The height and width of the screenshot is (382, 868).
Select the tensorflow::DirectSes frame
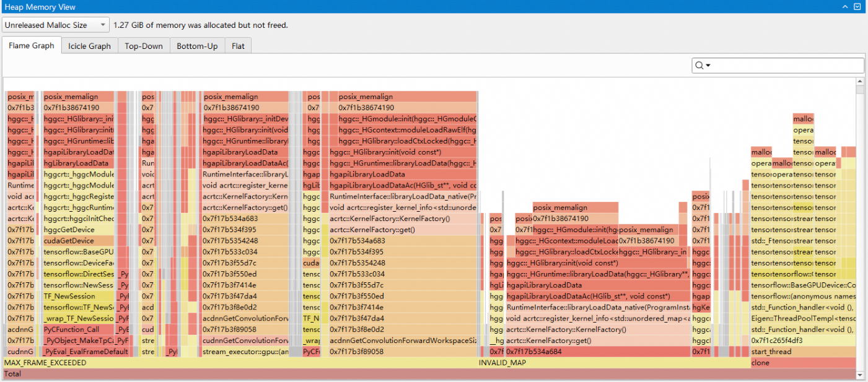point(79,274)
